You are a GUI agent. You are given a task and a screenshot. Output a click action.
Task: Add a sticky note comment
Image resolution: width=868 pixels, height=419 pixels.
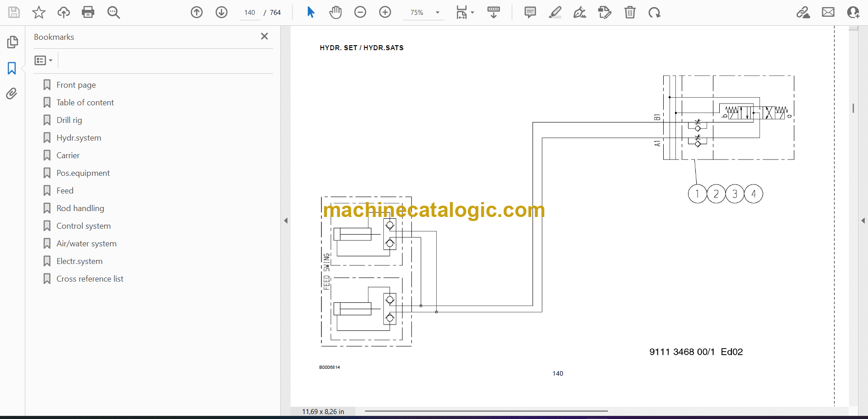(x=530, y=12)
